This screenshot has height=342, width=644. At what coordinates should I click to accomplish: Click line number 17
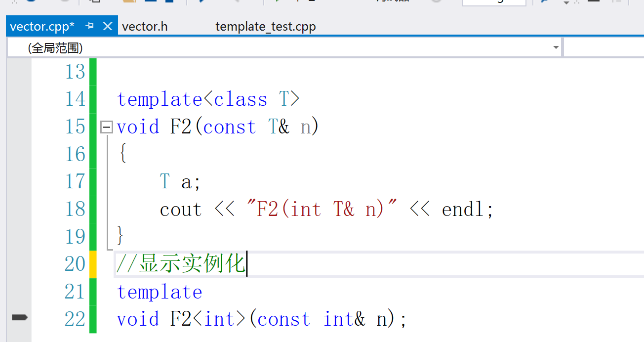click(x=75, y=182)
